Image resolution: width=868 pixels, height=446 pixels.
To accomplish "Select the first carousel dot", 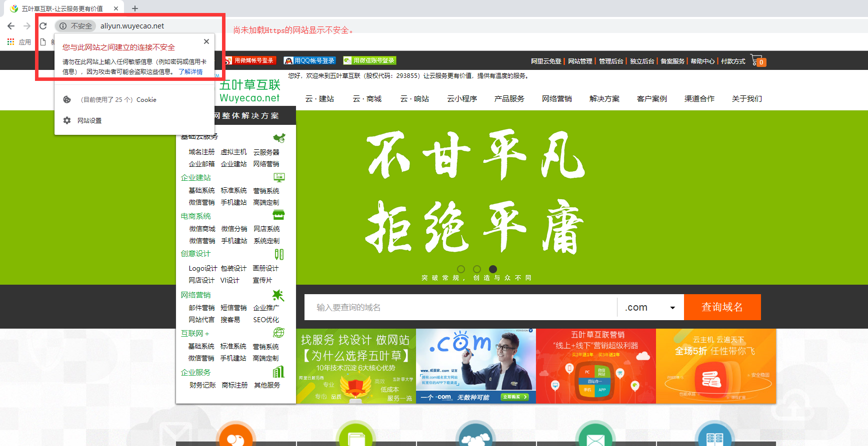I will tap(461, 269).
